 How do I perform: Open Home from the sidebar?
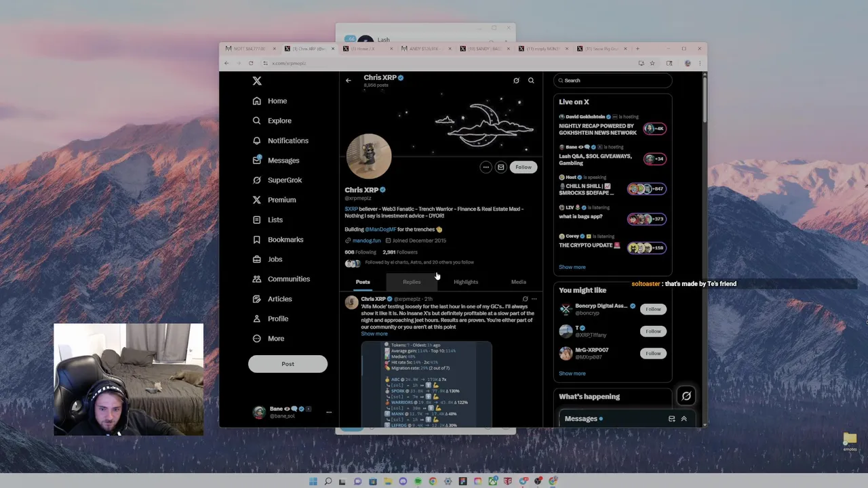tap(270, 101)
